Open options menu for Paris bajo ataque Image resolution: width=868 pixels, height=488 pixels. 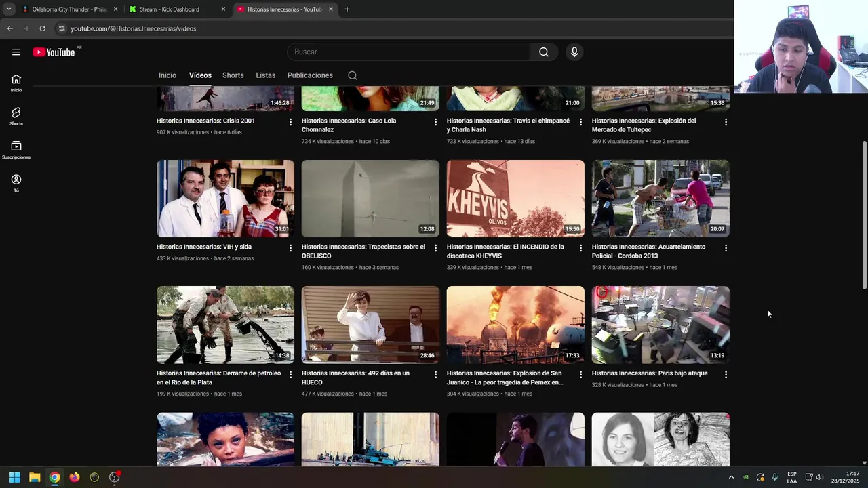click(726, 375)
